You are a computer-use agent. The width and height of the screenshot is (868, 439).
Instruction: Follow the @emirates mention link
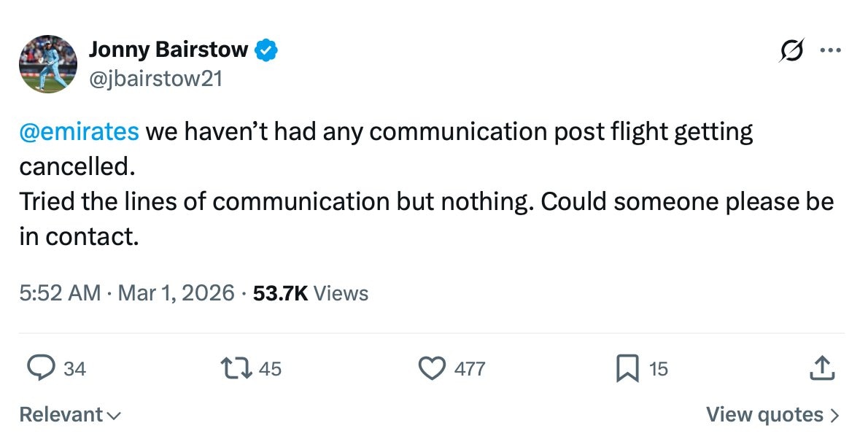(79, 132)
